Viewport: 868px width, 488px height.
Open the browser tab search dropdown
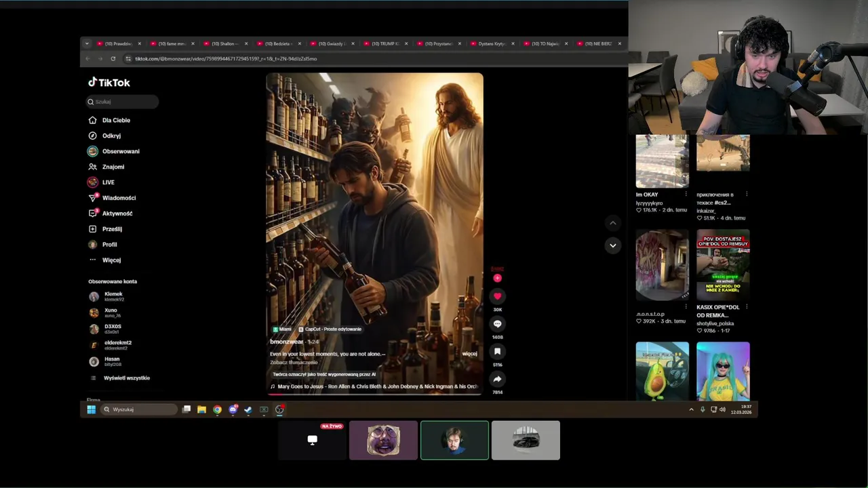click(86, 43)
